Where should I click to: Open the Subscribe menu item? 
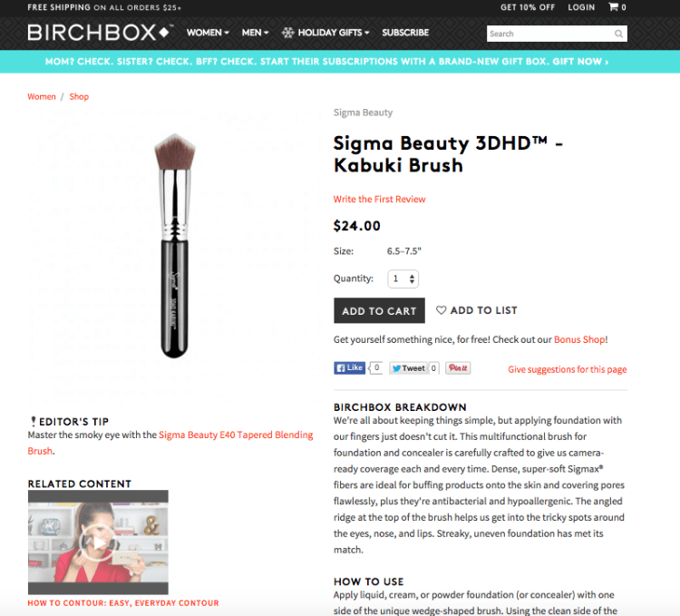[405, 33]
